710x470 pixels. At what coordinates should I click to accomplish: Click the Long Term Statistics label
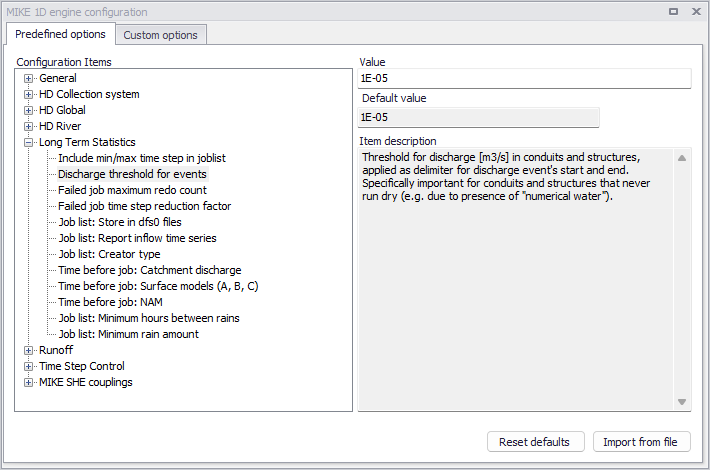point(87,142)
